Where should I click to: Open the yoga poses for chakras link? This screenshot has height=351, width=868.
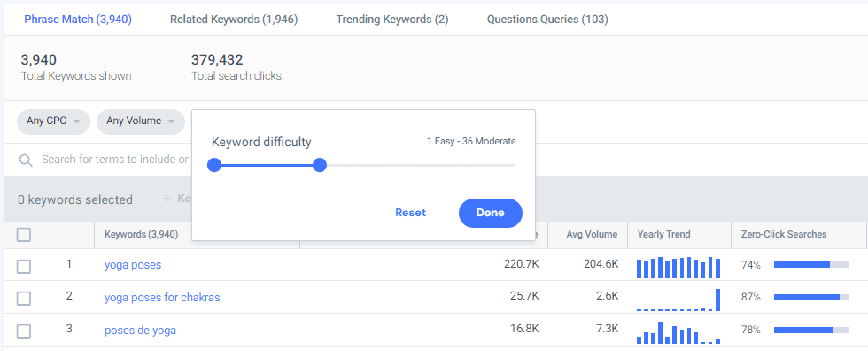pyautogui.click(x=162, y=298)
